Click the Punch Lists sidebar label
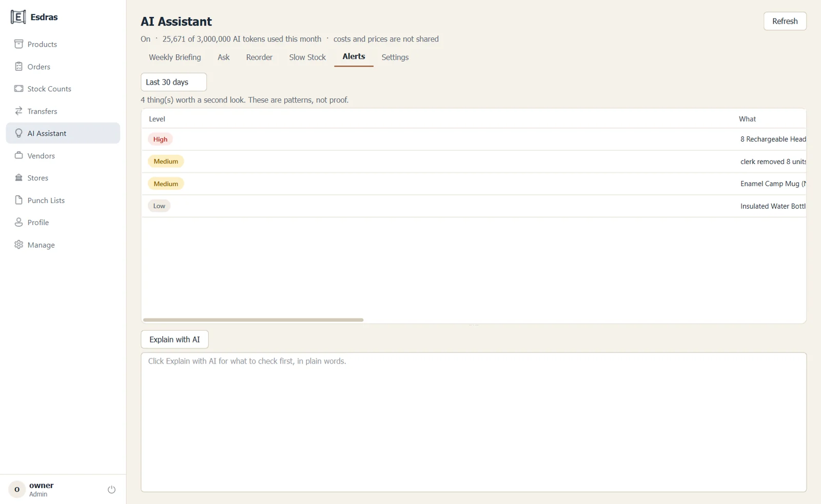The image size is (821, 504). tap(46, 200)
